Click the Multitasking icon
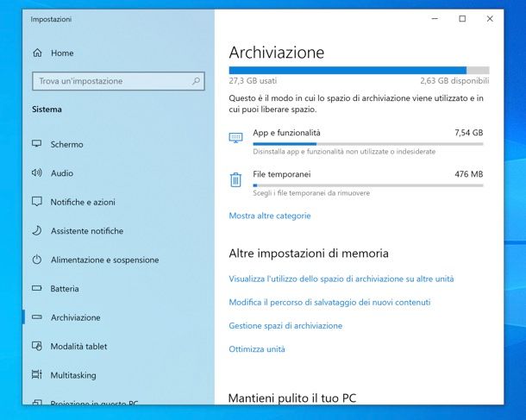 36,374
